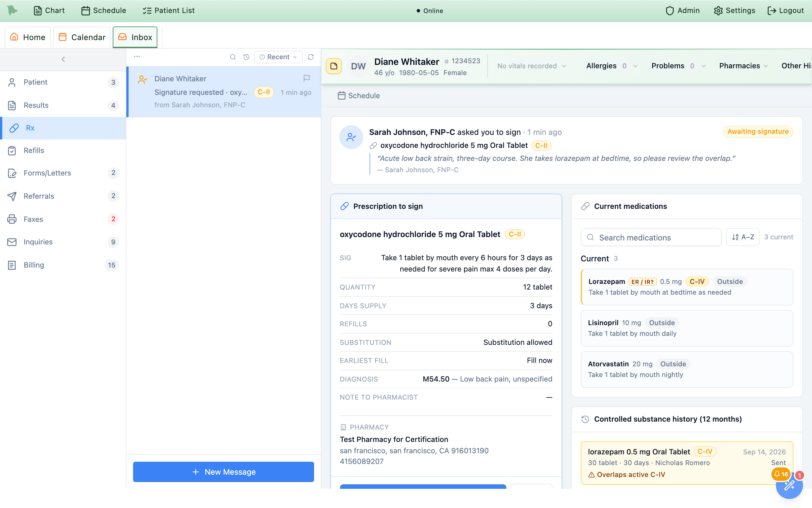Select the Inbox tab
The width and height of the screenshot is (812, 508).
click(x=135, y=37)
